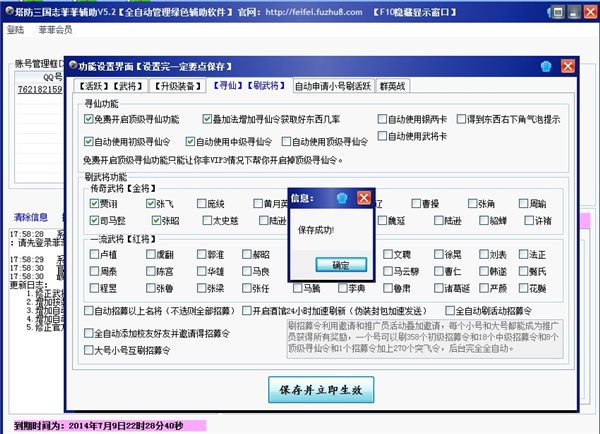Enable 自动使用顶级寻仙令
Image resolution: width=600 pixels, height=434 pixels.
coord(286,142)
